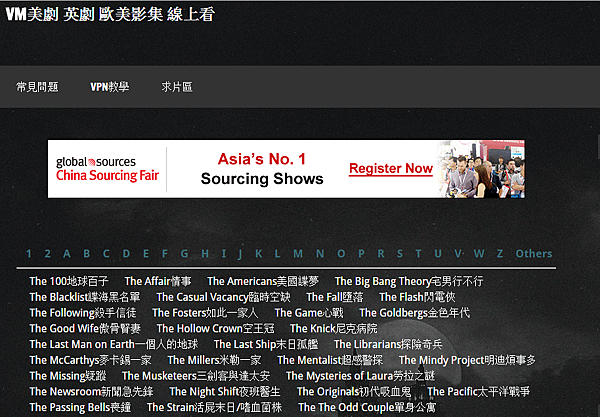Open The Newsroom新聞急先鋒 link
Image resolution: width=600 pixels, height=417 pixels.
click(91, 391)
